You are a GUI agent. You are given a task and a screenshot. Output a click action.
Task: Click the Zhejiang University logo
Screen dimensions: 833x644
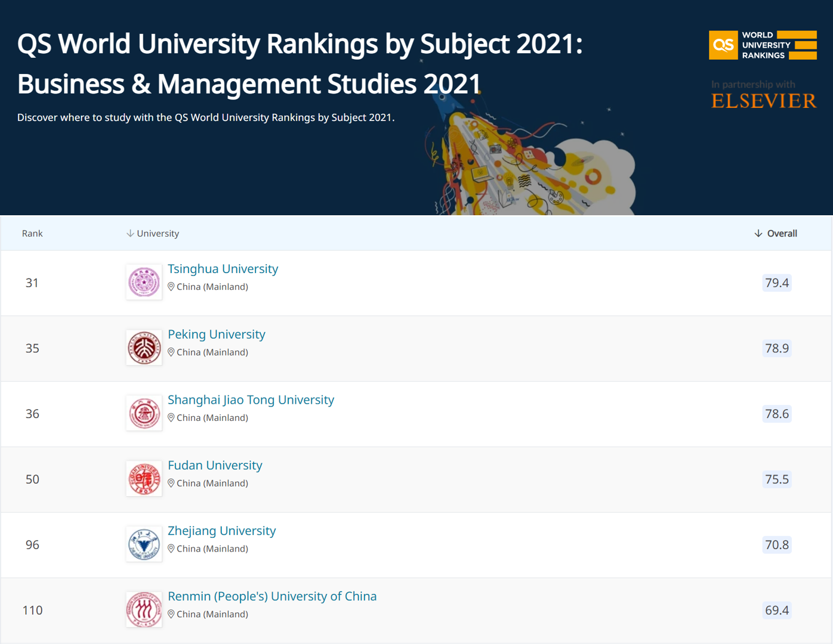(x=144, y=544)
